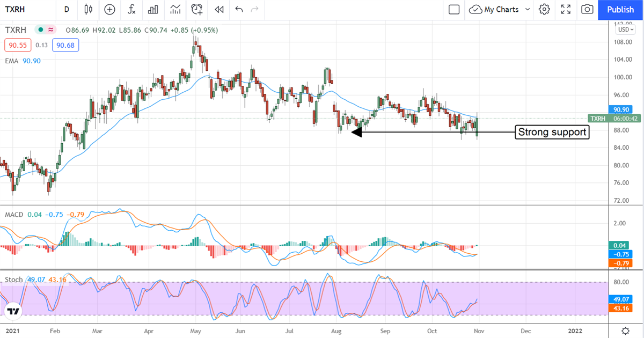Change the D chart interval
This screenshot has height=338, width=644.
click(x=67, y=9)
